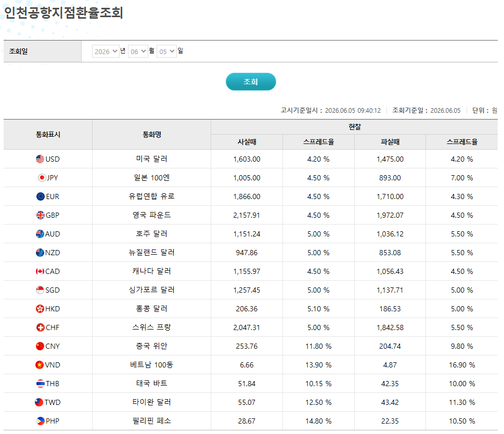The height and width of the screenshot is (434, 504).
Task: Select the 베트남 100동 currency name
Action: click(152, 365)
